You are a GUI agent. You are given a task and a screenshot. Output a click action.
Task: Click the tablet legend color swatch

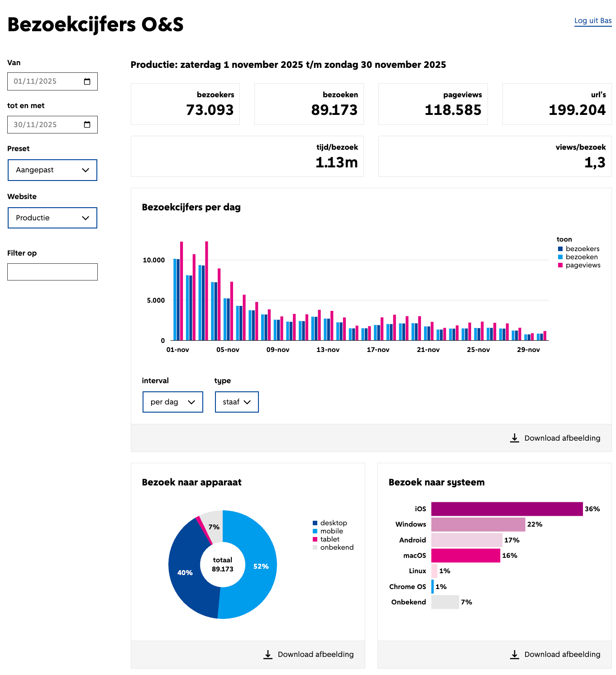pos(315,539)
